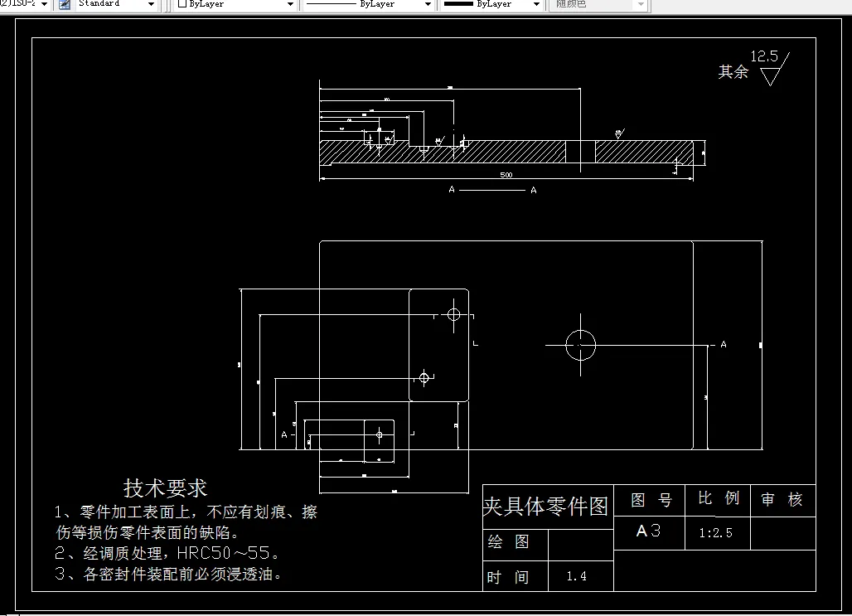852x616 pixels.
Task: Click the circle in the right plan view
Action: tap(580, 343)
